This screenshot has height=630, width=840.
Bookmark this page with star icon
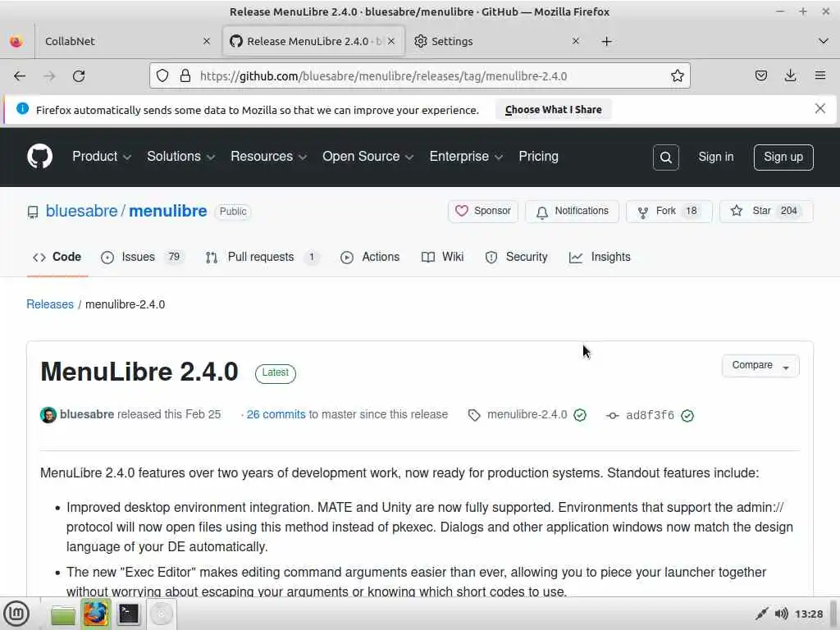(x=677, y=76)
